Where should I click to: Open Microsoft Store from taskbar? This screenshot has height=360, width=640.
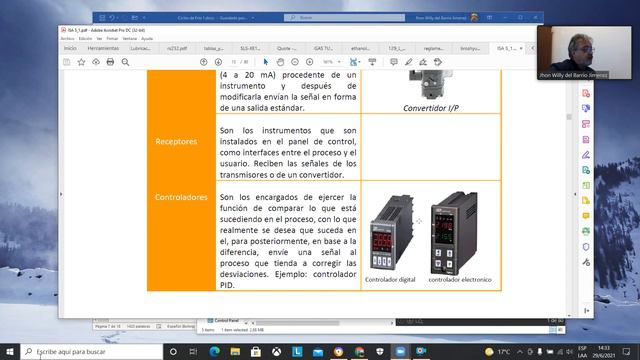point(256,351)
